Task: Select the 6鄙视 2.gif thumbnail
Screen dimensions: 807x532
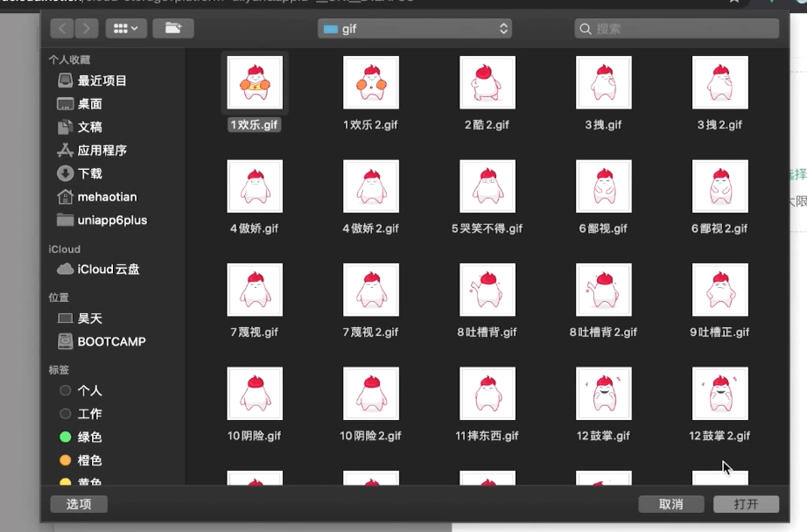Action: point(720,186)
